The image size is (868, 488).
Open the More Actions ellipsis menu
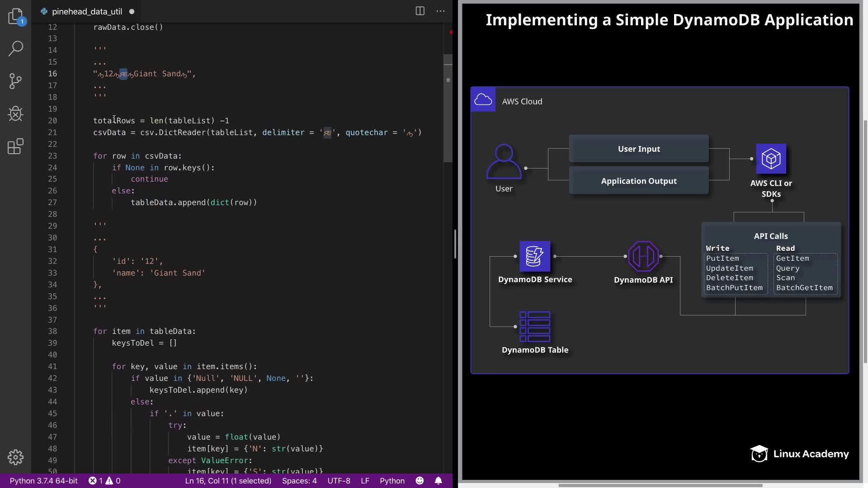[x=440, y=11]
